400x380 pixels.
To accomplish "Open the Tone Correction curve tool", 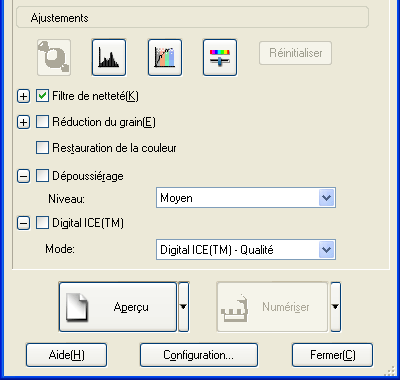I will tap(165, 57).
